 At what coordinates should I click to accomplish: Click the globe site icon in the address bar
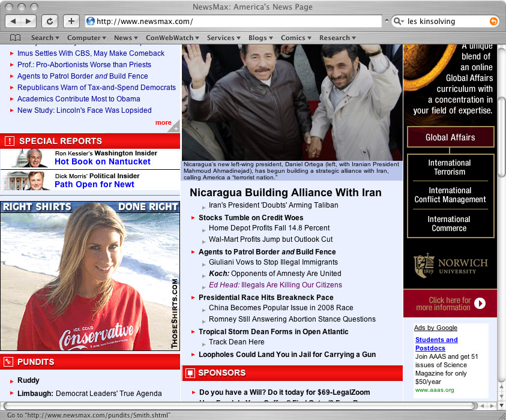click(91, 21)
